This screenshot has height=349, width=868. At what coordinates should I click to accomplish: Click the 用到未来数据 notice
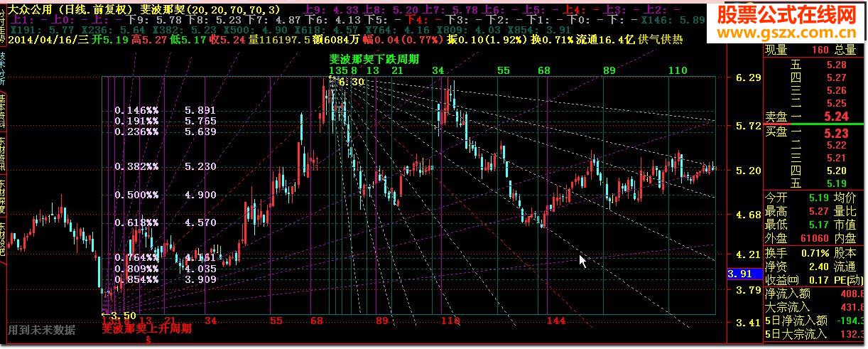[x=41, y=330]
